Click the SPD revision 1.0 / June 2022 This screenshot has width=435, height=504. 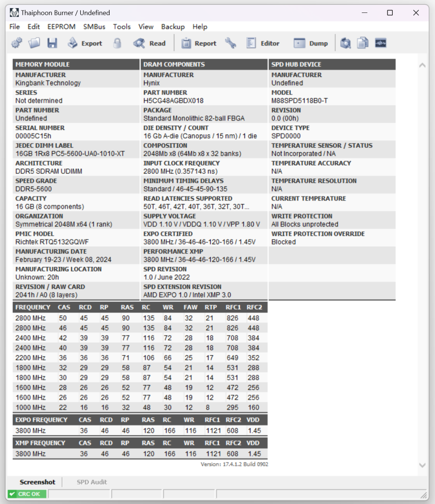pos(166,277)
